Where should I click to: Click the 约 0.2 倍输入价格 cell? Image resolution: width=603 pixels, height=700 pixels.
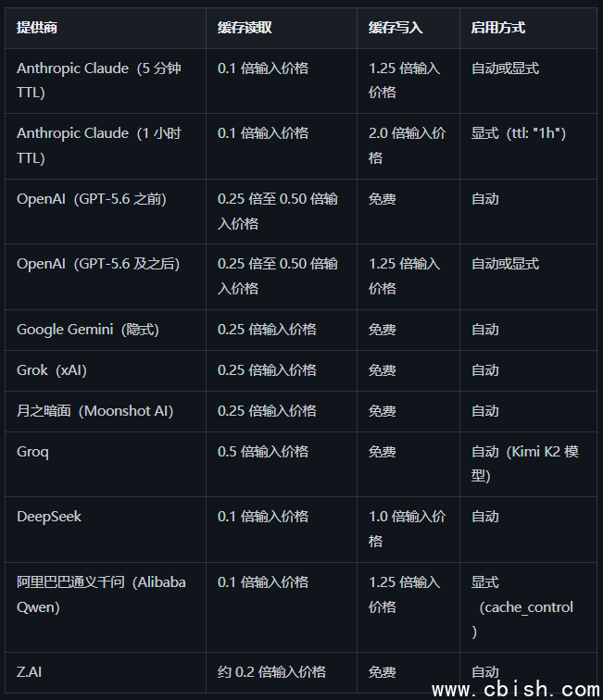click(282, 672)
